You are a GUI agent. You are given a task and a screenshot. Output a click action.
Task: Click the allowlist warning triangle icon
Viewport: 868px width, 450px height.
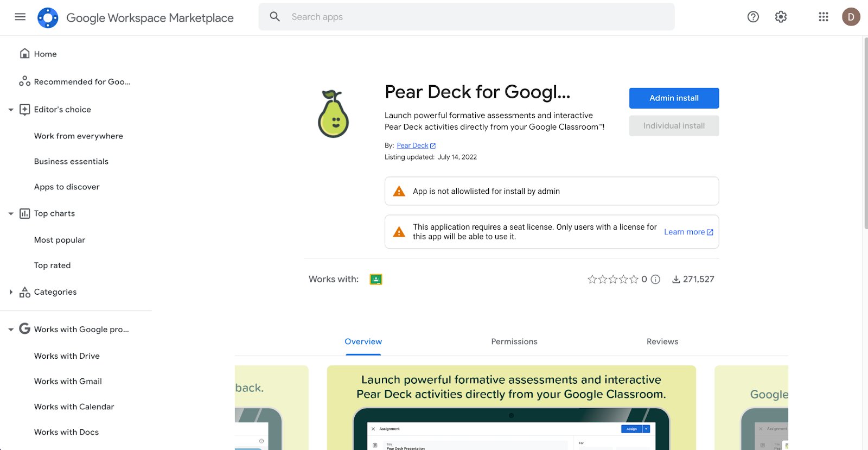[x=399, y=191]
